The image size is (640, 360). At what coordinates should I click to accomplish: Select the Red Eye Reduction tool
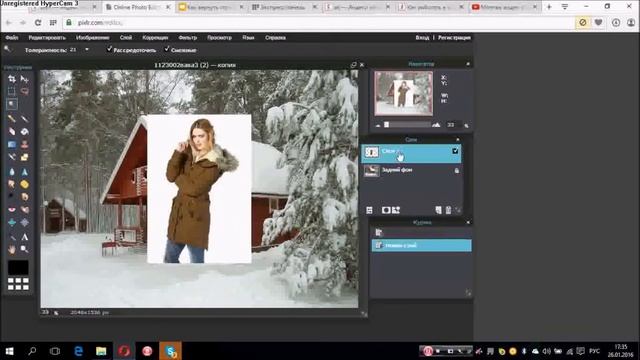(12, 210)
